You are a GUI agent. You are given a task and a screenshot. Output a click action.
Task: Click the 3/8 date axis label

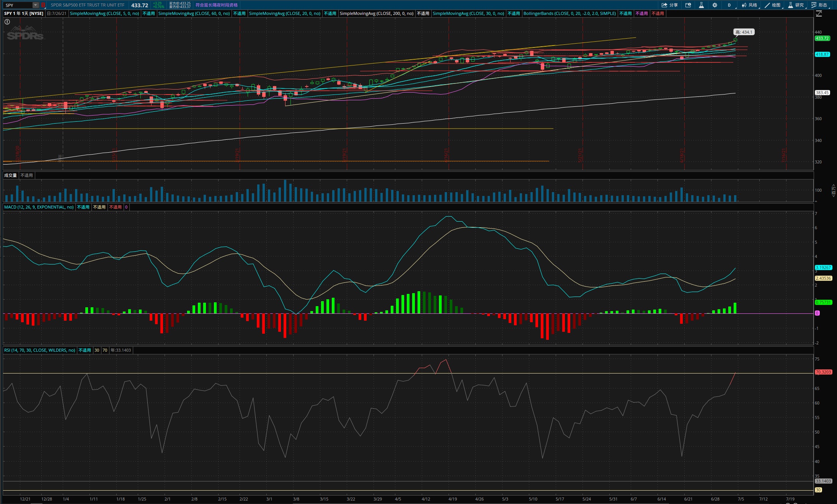pos(296,499)
